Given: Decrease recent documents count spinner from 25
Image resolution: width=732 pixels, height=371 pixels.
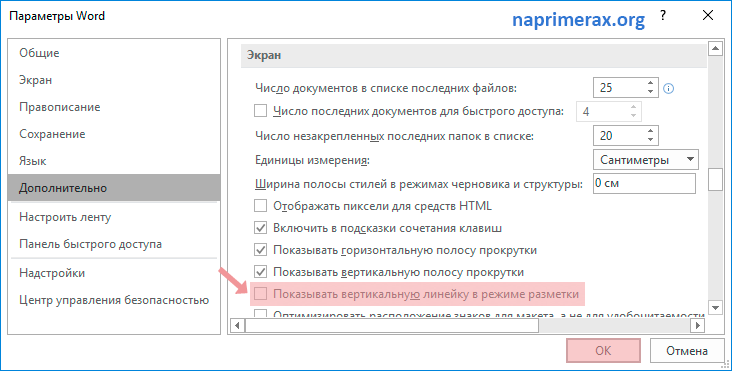Looking at the screenshot, I should [651, 92].
